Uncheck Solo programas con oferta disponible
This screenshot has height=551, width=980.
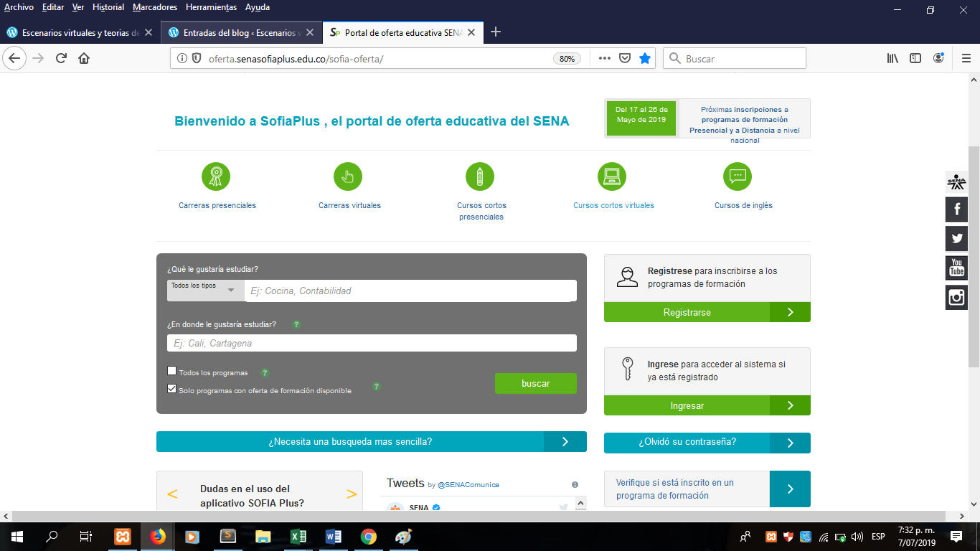172,389
